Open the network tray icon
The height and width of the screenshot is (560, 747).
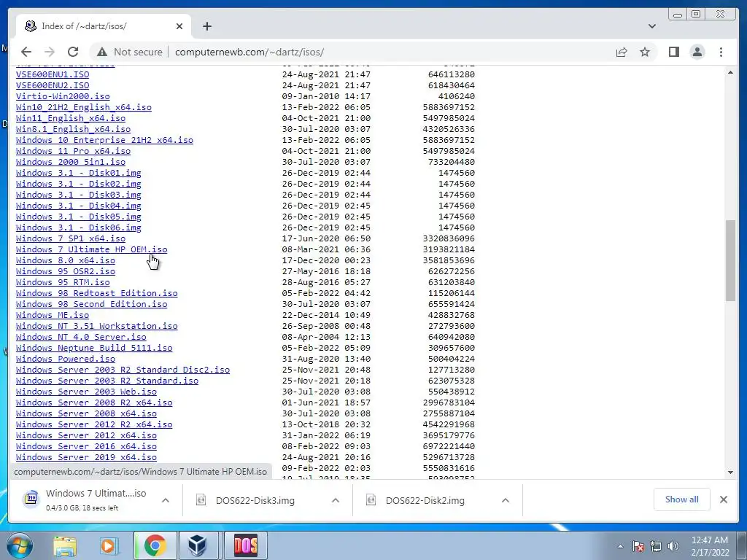pos(656,546)
